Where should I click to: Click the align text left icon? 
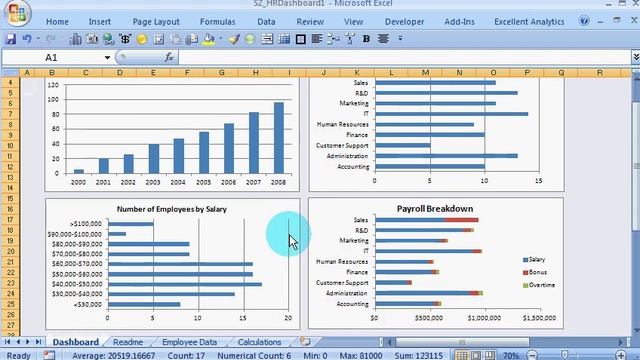317,39
